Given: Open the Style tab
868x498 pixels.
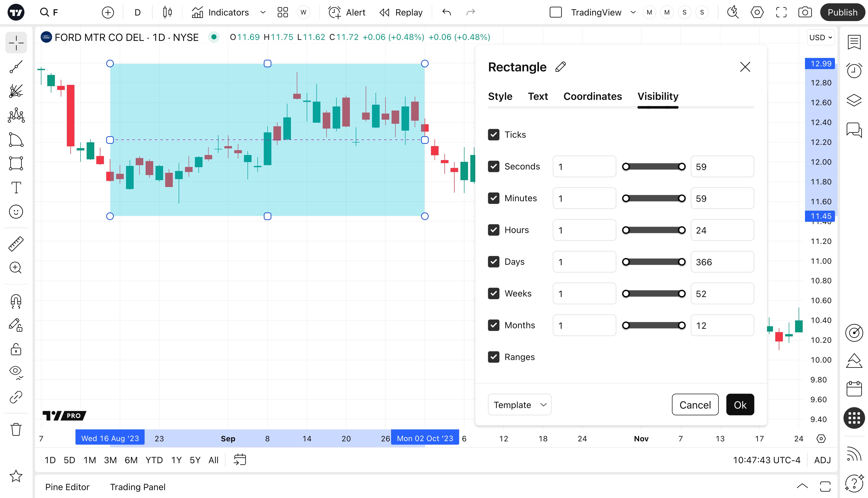Looking at the screenshot, I should [500, 97].
